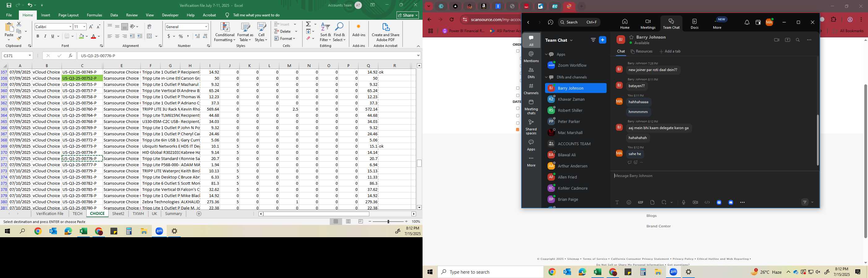Click the Wrap Text icon in Alignment

[x=149, y=27]
